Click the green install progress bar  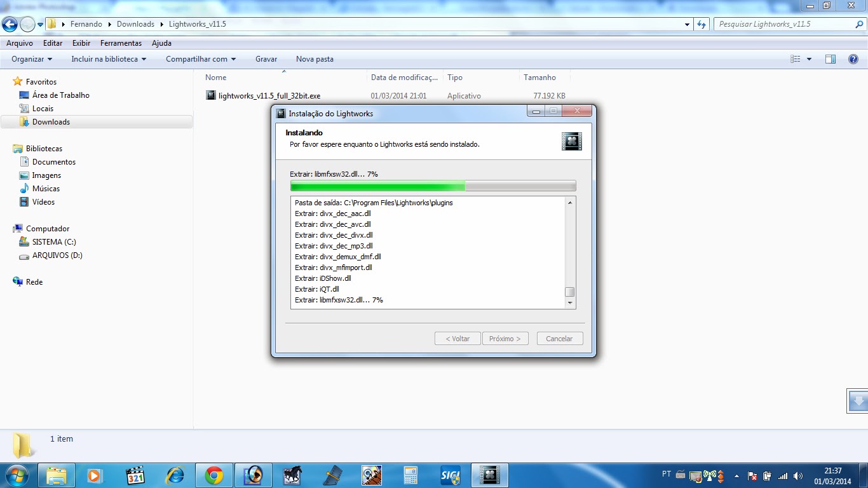pos(433,186)
